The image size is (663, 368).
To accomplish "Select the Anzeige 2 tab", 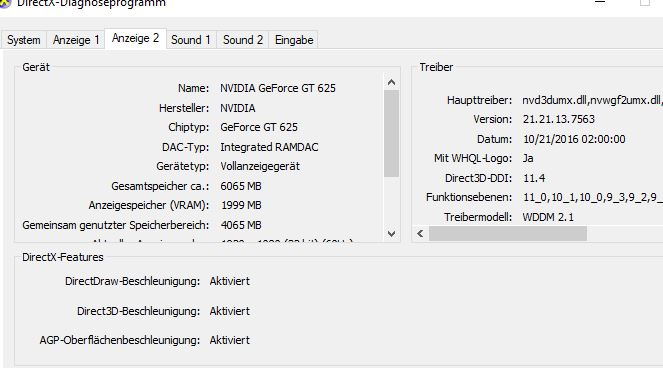I will 135,38.
